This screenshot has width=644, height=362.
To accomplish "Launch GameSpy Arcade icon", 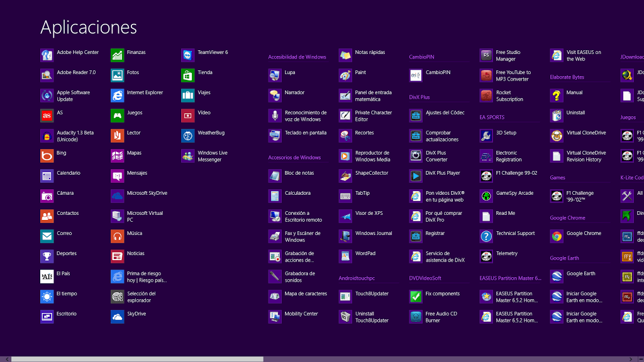I will (x=486, y=196).
